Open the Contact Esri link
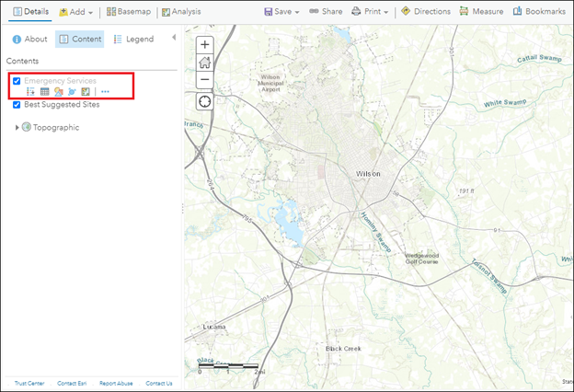This screenshot has height=392, width=574. pos(72,383)
